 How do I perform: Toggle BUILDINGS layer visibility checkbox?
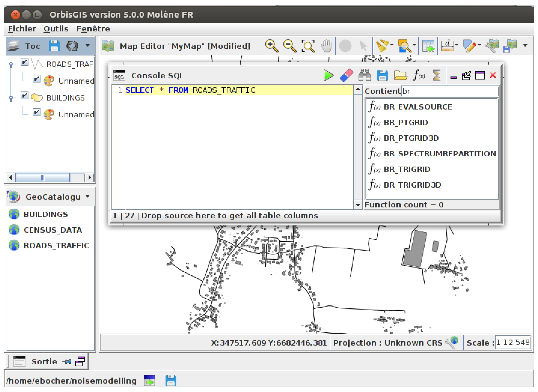(24, 96)
